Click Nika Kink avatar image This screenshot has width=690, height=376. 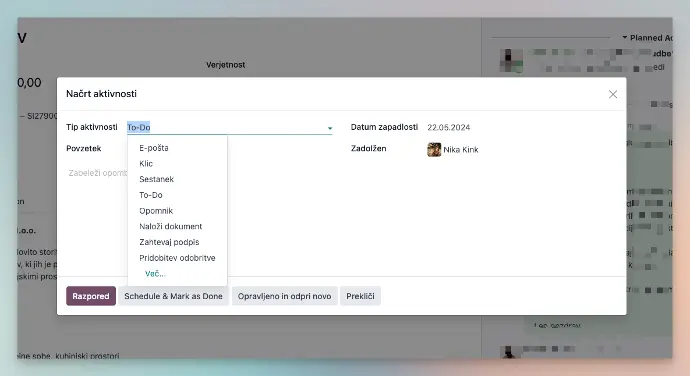click(x=434, y=150)
